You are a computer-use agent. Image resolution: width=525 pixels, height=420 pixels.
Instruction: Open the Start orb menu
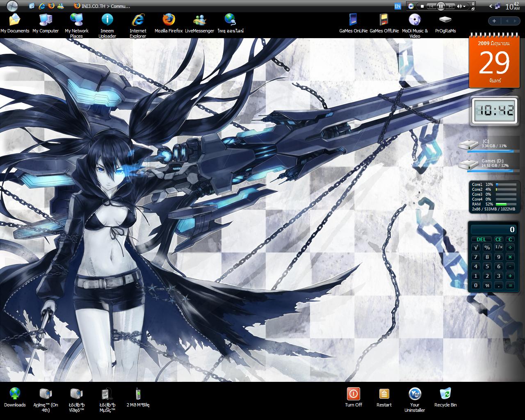pyautogui.click(x=12, y=6)
